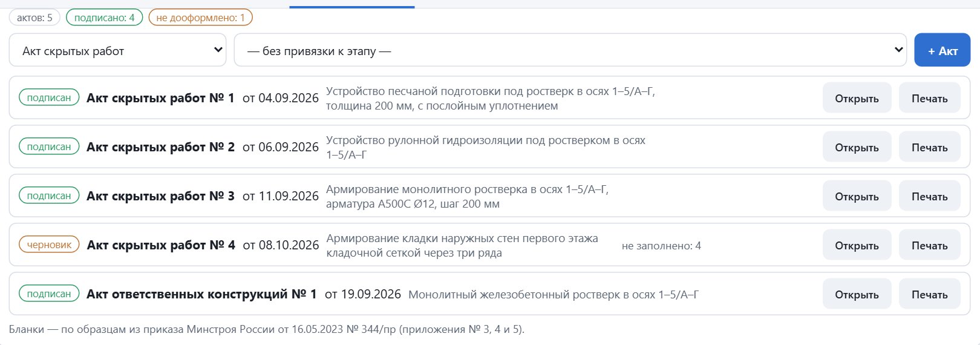Screen dimensions: 980x345
Task: Open draft Акт скрытых работ № 4
Action: (857, 245)
